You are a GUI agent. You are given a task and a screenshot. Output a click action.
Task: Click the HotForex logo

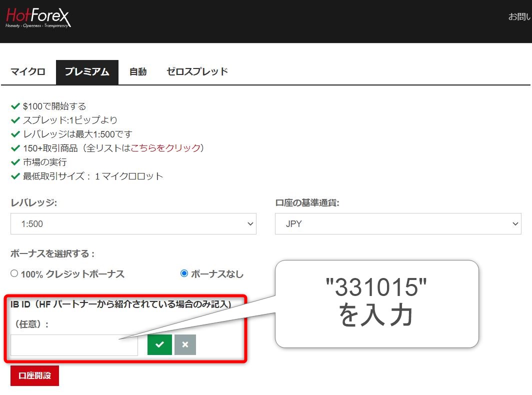pos(38,18)
